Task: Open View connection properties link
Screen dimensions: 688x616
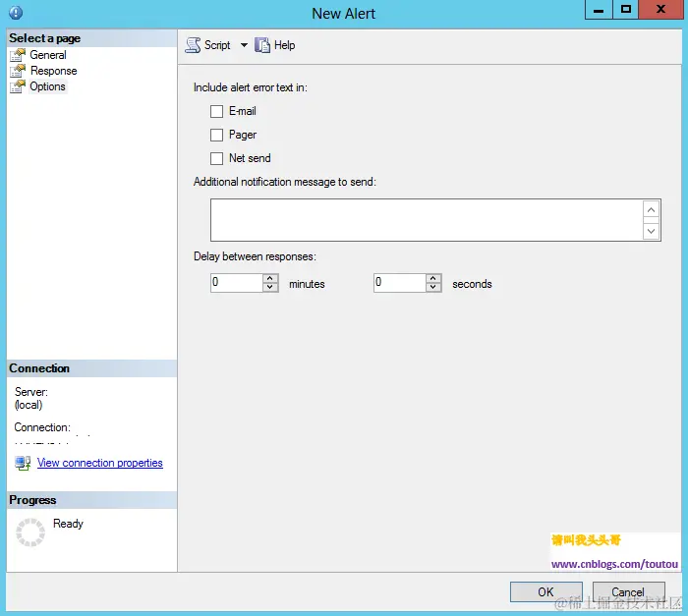Action: click(x=100, y=463)
